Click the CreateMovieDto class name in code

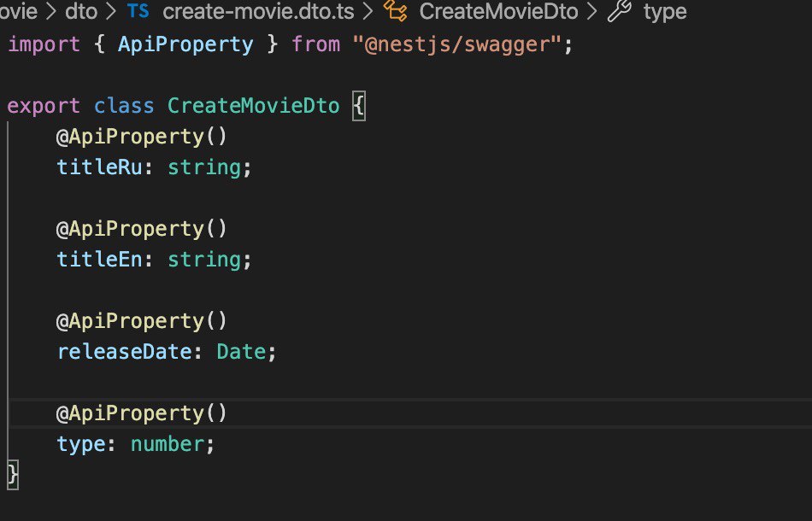pos(254,106)
